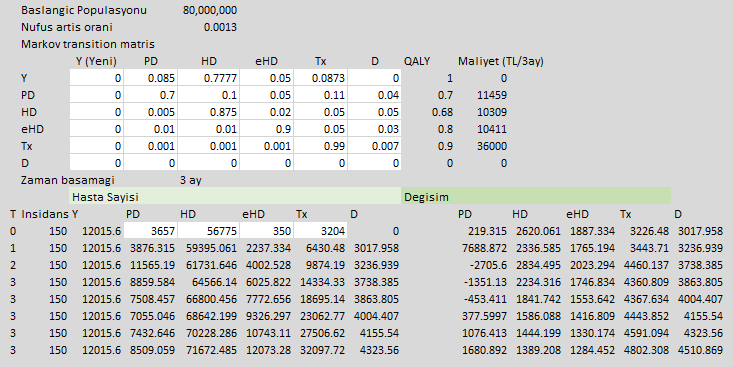Select negative Degisim value -2705.6
This screenshot has height=367, width=733.
pyautogui.click(x=489, y=265)
